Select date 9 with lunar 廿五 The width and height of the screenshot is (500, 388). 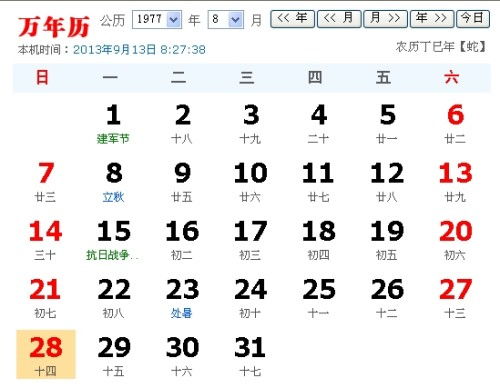click(x=182, y=182)
